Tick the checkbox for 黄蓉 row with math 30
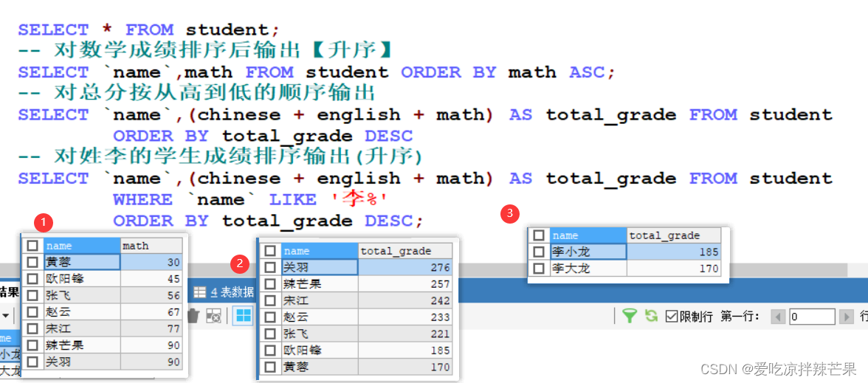The image size is (868, 383). click(x=33, y=262)
